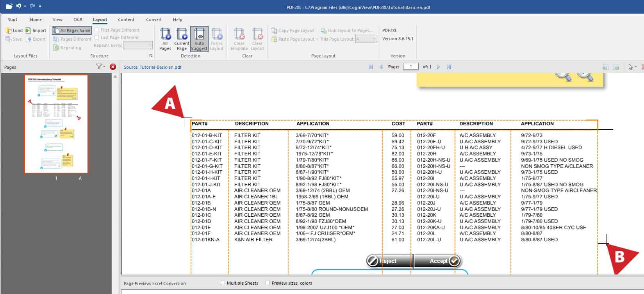The image size is (644, 294).
Task: Click the undo arrow in title bar
Action: pyautogui.click(x=19, y=6)
